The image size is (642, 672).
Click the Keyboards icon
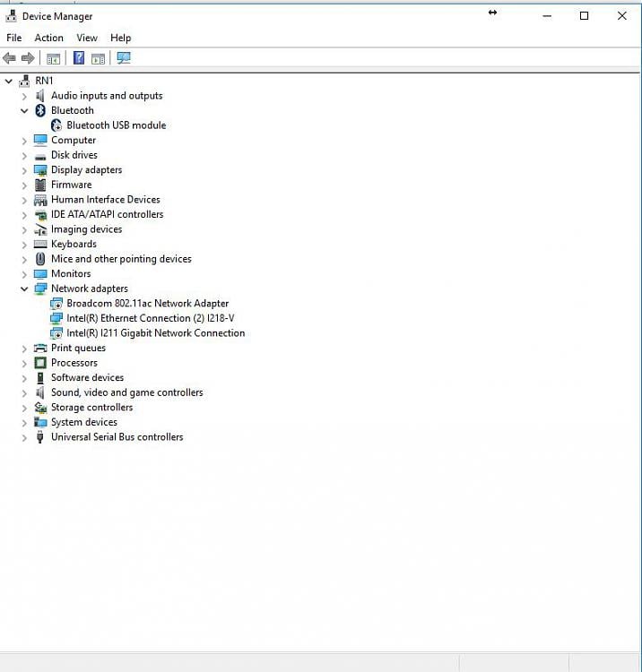pos(40,245)
